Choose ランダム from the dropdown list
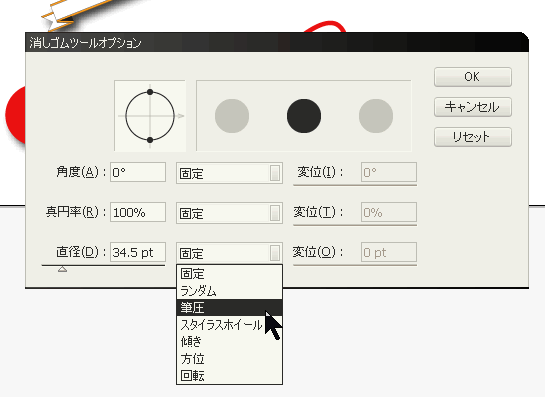 point(229,291)
